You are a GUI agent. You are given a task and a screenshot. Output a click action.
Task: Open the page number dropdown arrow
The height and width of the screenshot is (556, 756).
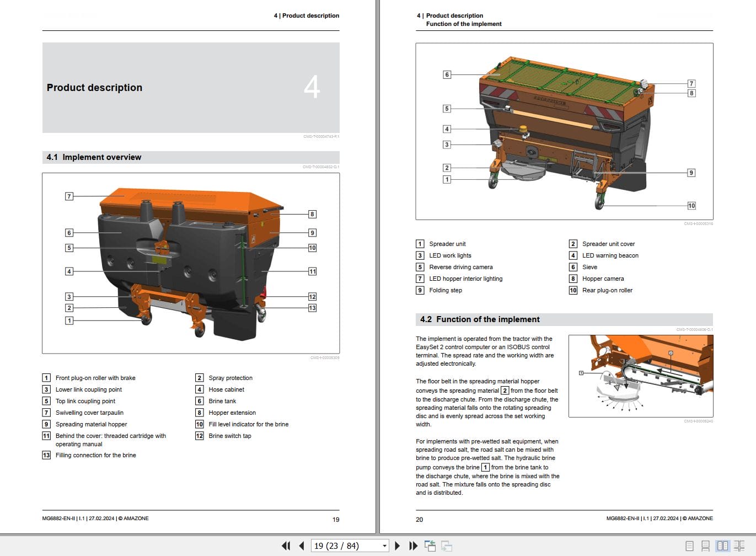pyautogui.click(x=384, y=546)
